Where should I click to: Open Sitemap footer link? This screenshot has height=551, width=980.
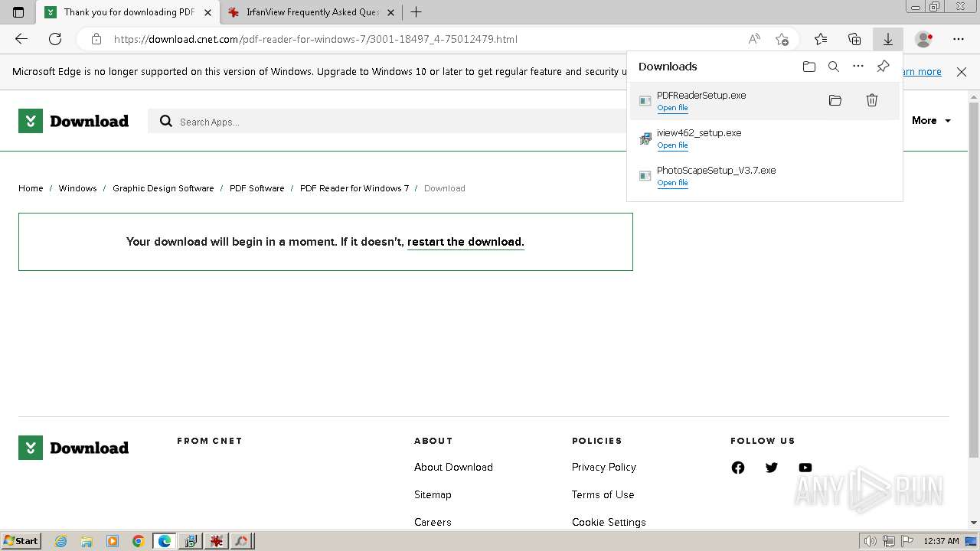tap(433, 495)
